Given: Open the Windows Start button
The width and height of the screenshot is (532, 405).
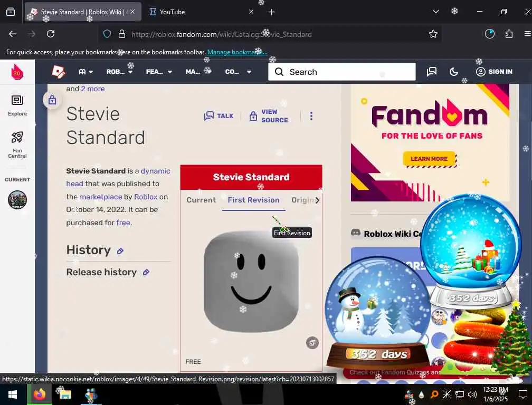Looking at the screenshot, I should click(13, 395).
